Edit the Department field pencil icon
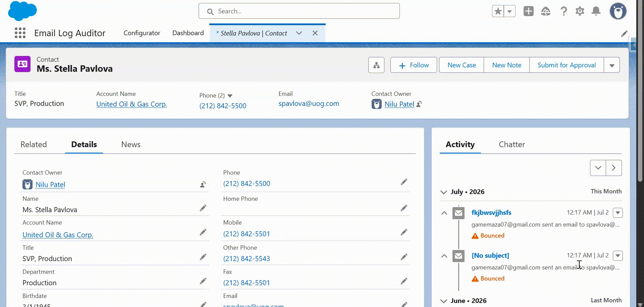 point(203,281)
